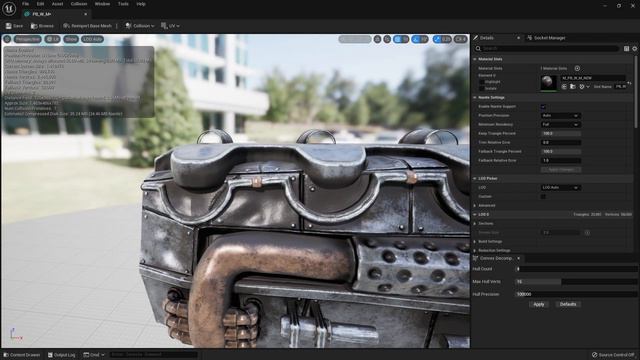This screenshot has width=640, height=360.
Task: Click the Slot Name input field
Action: click(x=620, y=87)
